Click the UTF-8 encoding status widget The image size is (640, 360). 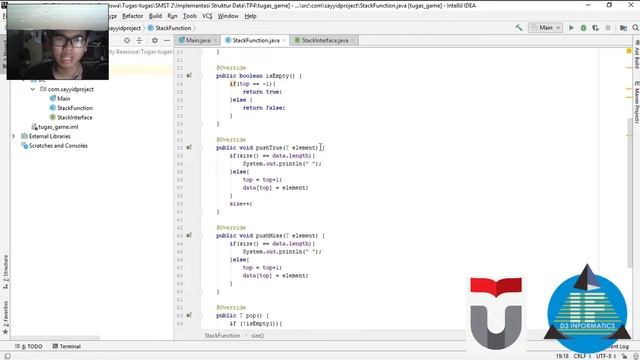606,356
